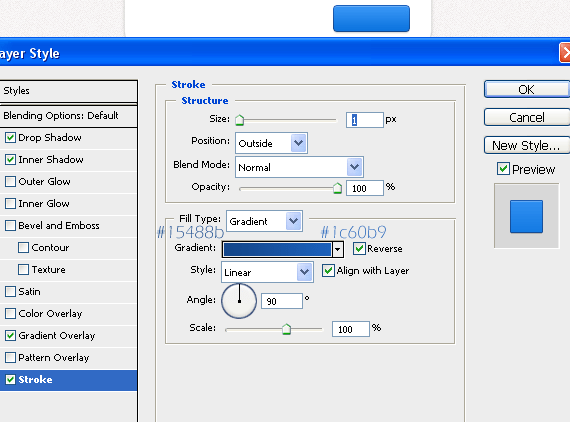Open the gradient Style Linear dropdown
Screen dimensions: 570x422
[x=267, y=272]
